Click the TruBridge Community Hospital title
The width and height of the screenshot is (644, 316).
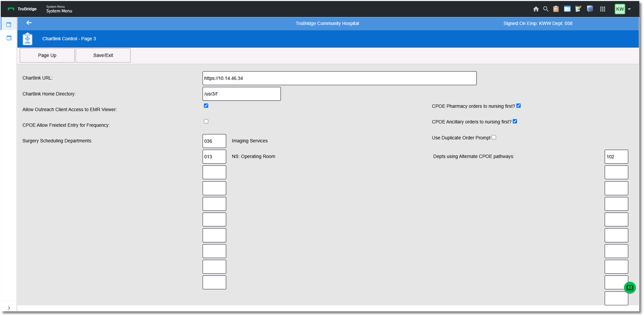(327, 24)
